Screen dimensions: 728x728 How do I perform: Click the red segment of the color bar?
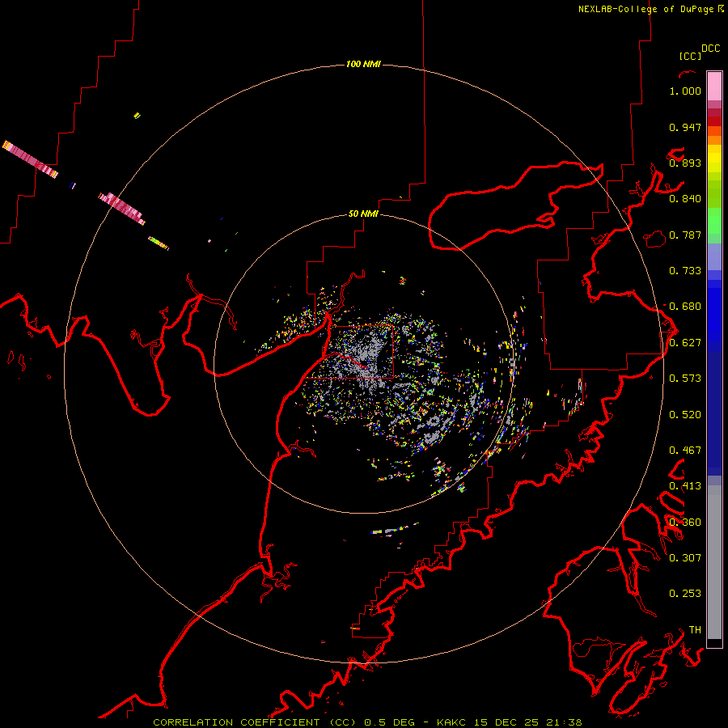point(714,121)
